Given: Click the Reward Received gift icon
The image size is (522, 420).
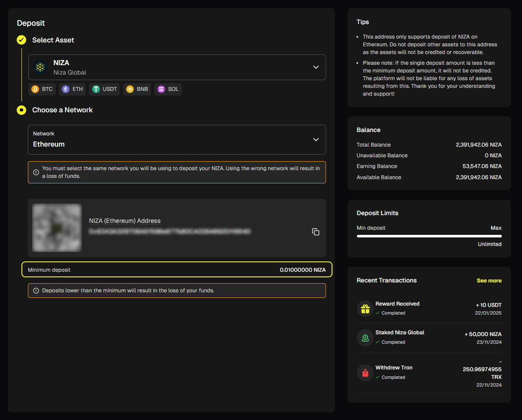Looking at the screenshot, I should click(365, 309).
